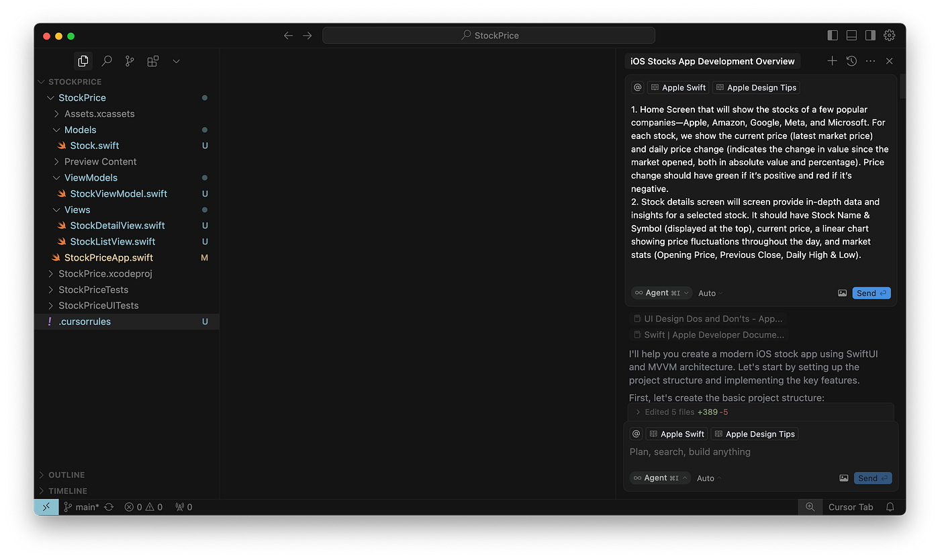
Task: Open the Extensions view icon
Action: 153,61
